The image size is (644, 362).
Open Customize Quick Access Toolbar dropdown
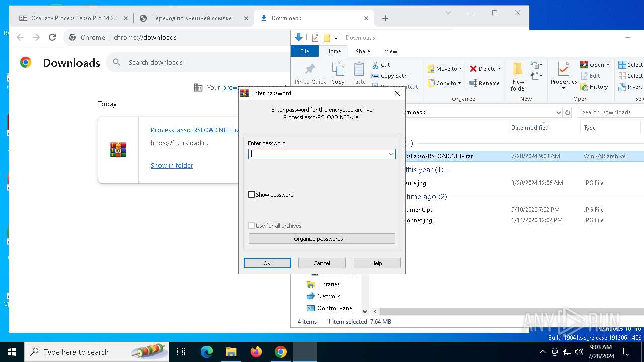pyautogui.click(x=336, y=38)
